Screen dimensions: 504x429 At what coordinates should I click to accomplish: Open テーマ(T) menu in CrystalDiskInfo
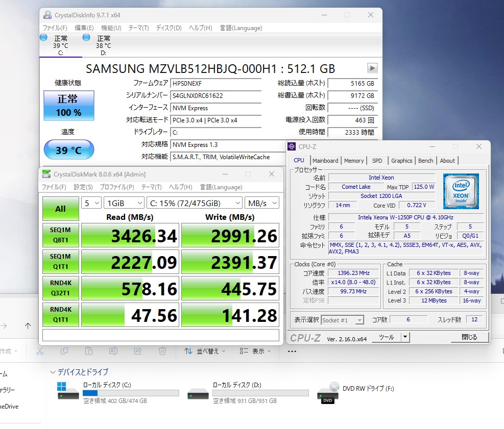139,28
